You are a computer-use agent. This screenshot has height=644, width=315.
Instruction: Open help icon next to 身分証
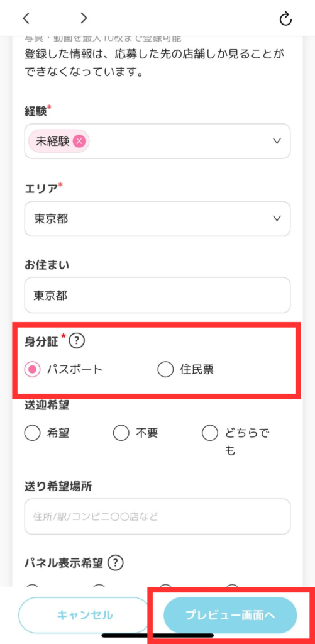click(x=77, y=341)
